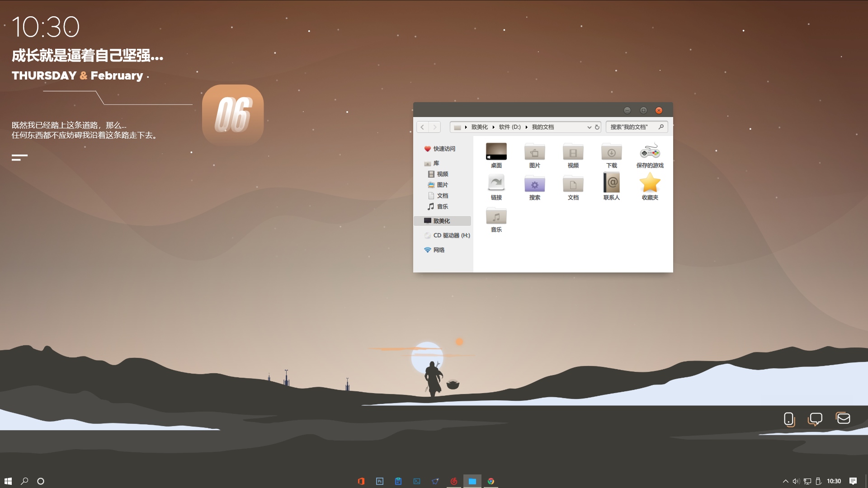Click 致美化 in the address breadcrumb

tap(479, 127)
